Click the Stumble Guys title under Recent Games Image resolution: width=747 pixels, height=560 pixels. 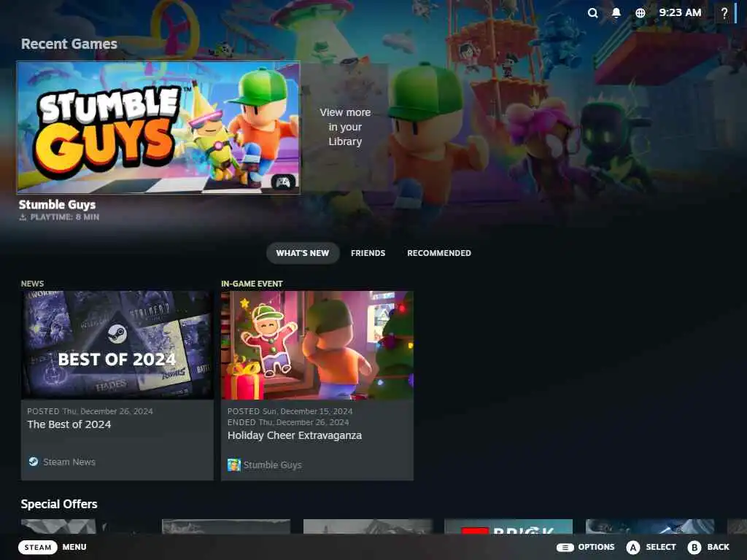(x=57, y=205)
